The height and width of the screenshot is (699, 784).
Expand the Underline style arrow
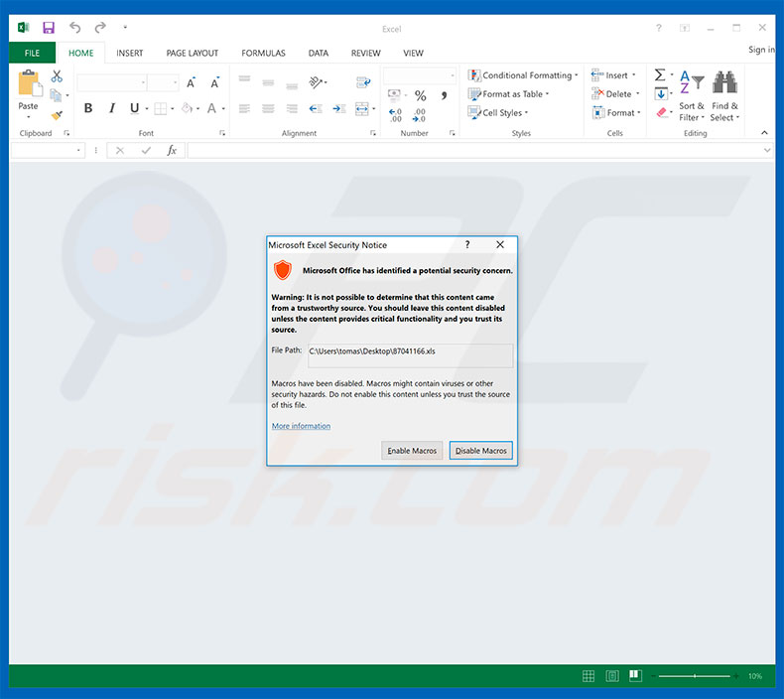click(147, 108)
